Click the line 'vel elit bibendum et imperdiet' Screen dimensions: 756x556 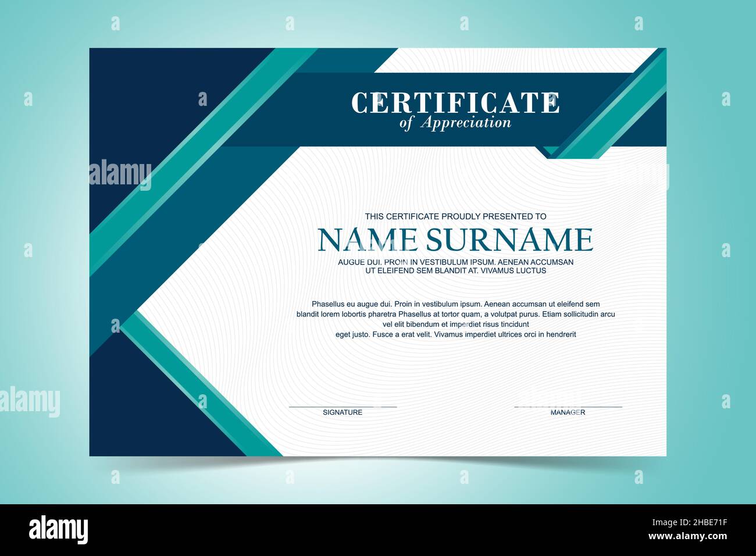coord(455,324)
